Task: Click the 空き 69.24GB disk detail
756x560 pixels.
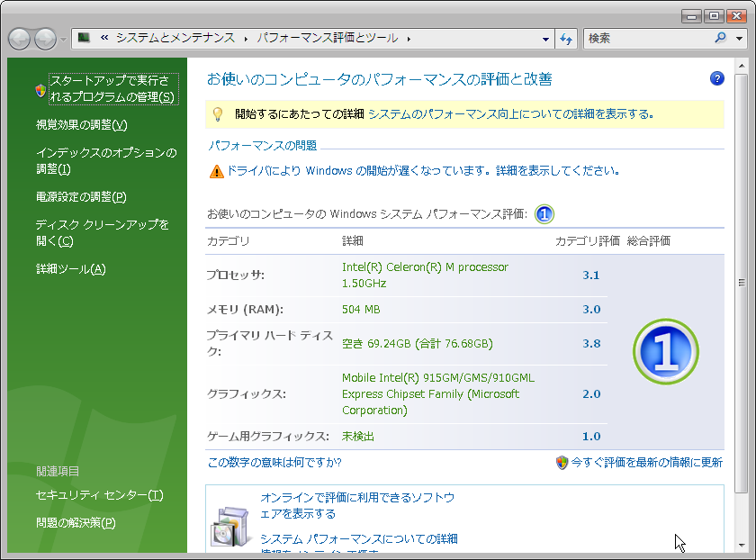Action: pos(418,343)
